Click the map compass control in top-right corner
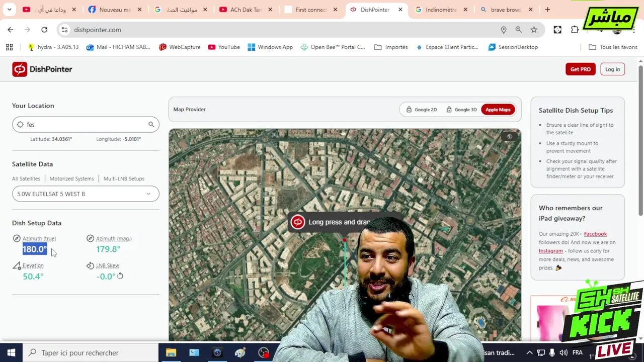This screenshot has height=362, width=644. point(509,136)
